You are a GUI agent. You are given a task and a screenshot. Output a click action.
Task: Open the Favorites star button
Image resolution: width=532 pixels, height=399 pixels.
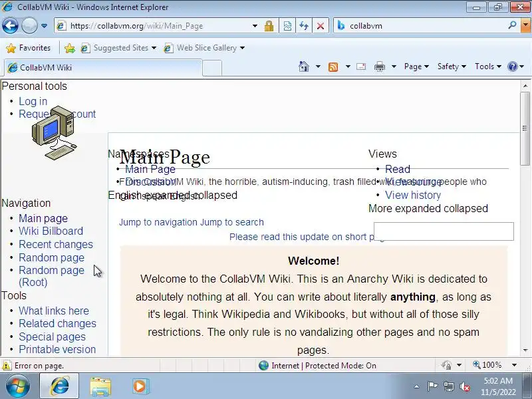coord(29,48)
